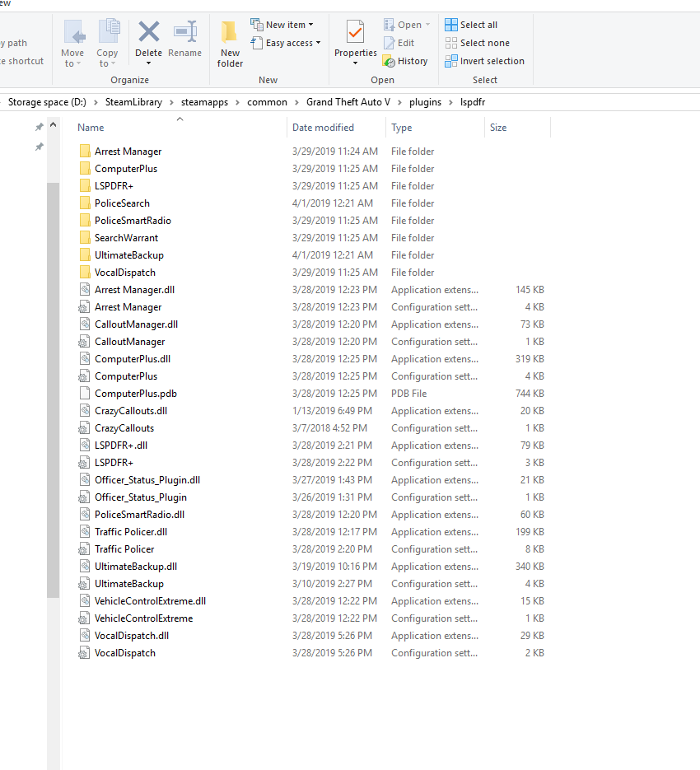Image resolution: width=700 pixels, height=770 pixels.
Task: Click Select all
Action: coord(471,25)
